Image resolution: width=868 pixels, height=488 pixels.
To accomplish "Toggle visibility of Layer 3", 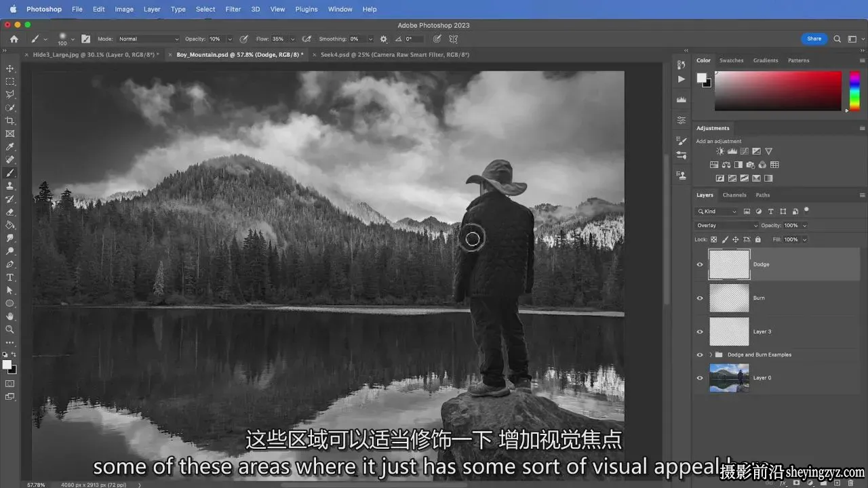I will click(700, 331).
